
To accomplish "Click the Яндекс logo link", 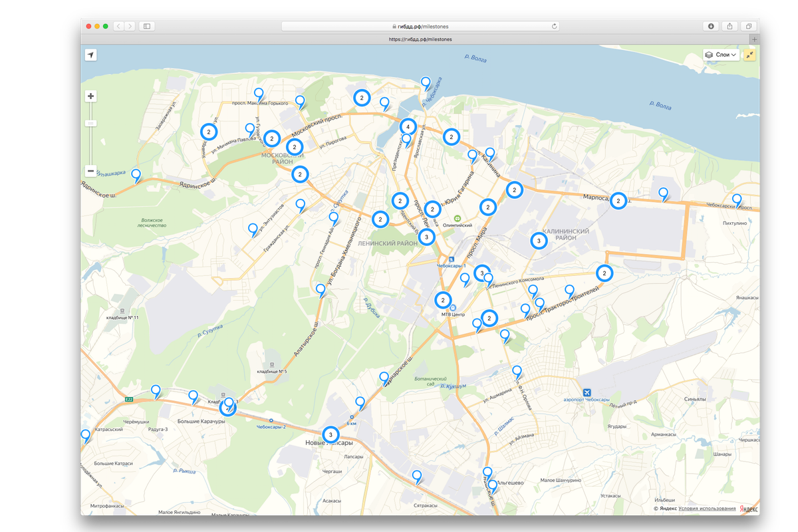I will pyautogui.click(x=749, y=509).
